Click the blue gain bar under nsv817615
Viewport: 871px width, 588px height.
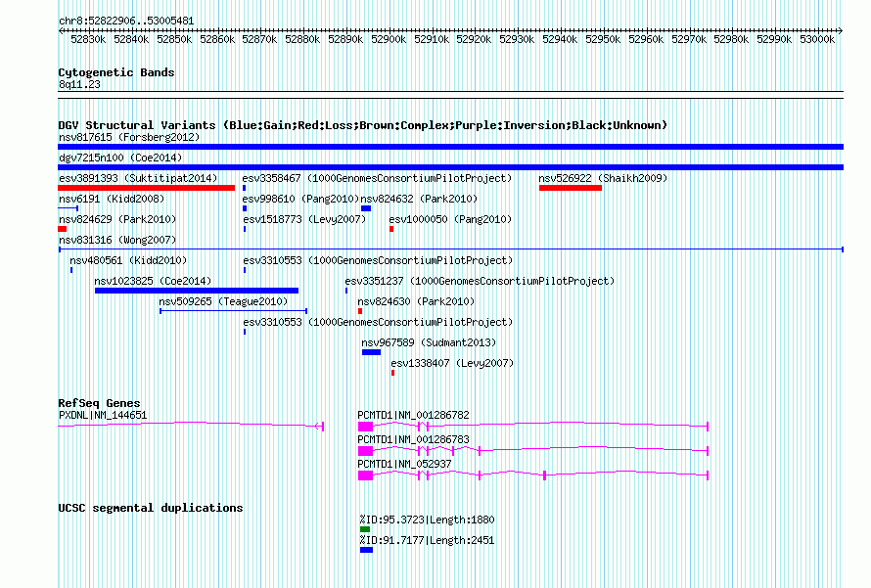pos(450,147)
